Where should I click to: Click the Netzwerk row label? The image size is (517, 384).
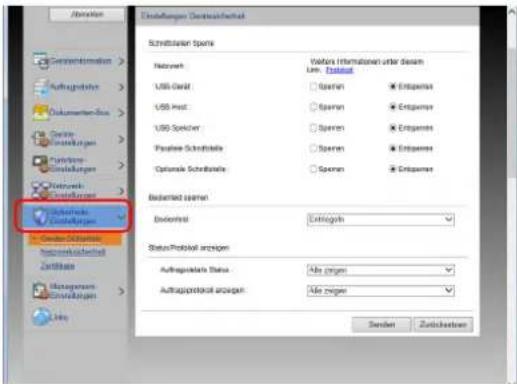coord(169,66)
